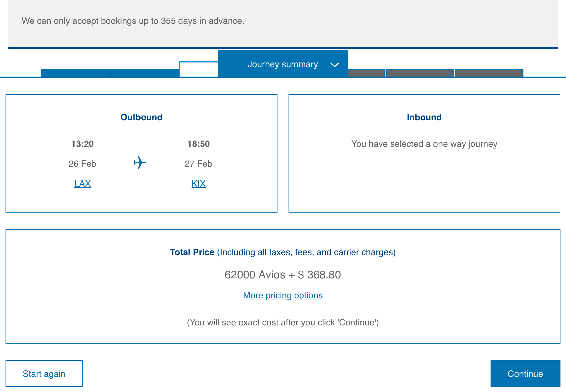566x392 pixels.
Task: Click the 355 days in advance notice
Action: (133, 21)
